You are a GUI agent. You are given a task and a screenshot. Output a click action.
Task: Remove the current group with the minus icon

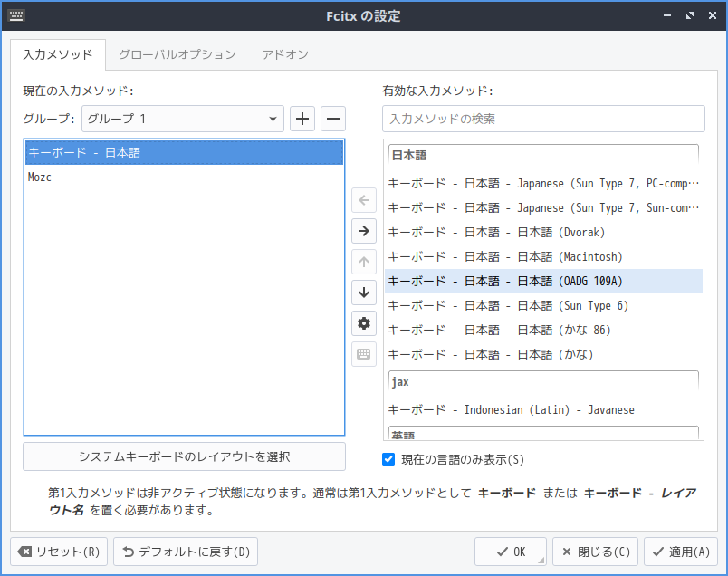click(332, 119)
